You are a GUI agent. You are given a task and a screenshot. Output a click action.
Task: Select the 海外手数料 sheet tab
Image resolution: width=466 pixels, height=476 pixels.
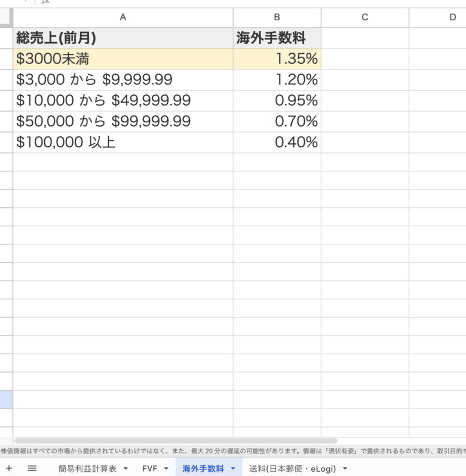(x=203, y=468)
